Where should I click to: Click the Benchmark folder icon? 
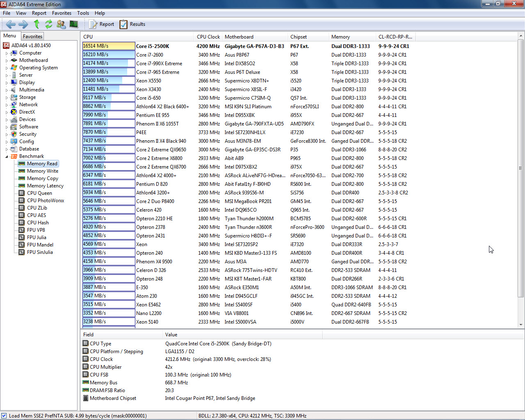click(14, 156)
